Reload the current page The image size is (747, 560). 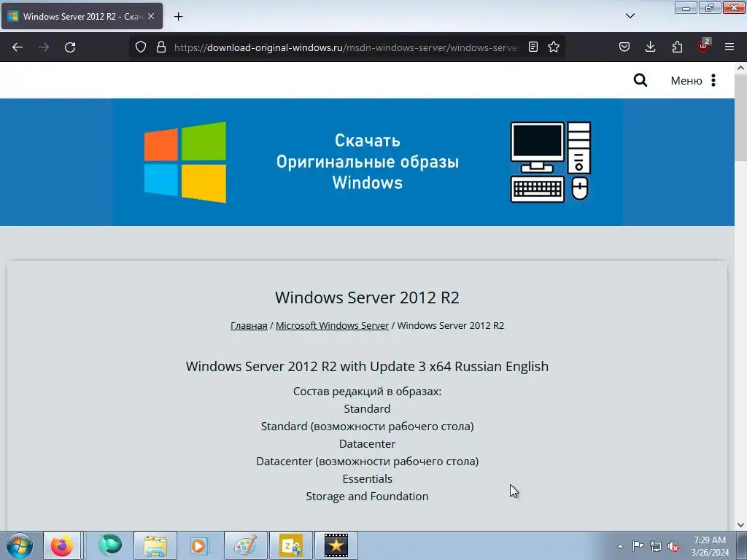pos(70,47)
